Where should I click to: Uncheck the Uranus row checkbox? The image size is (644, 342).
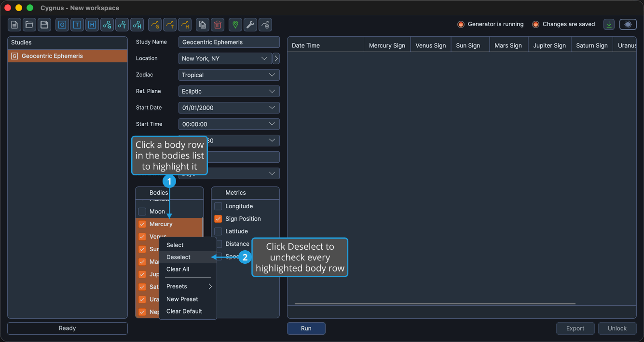coord(142,299)
